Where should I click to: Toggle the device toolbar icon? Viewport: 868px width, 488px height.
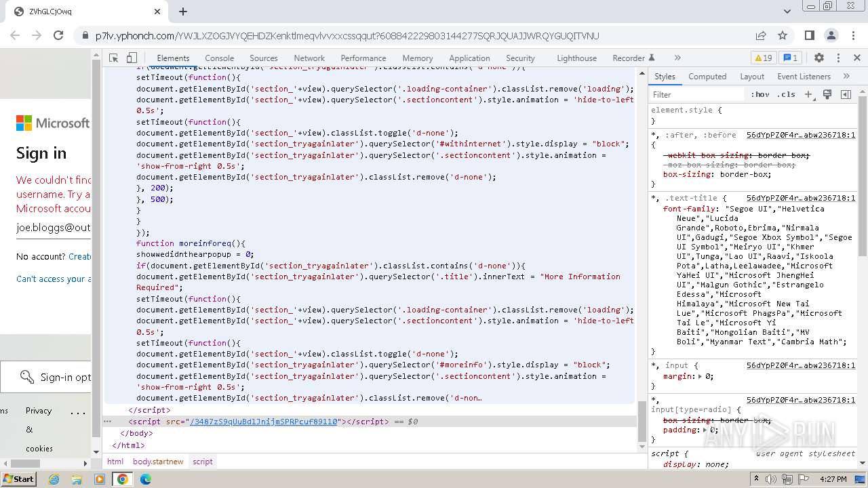[132, 58]
